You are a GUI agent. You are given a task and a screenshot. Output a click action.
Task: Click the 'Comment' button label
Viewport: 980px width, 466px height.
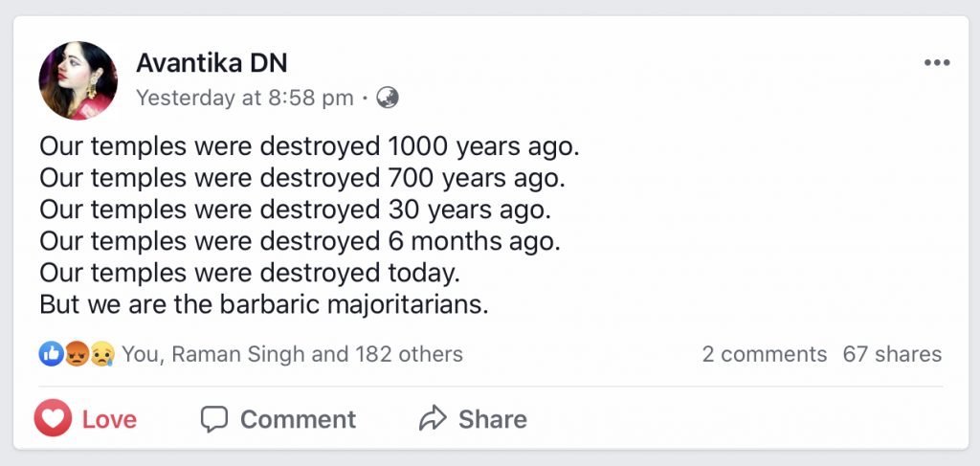click(298, 419)
